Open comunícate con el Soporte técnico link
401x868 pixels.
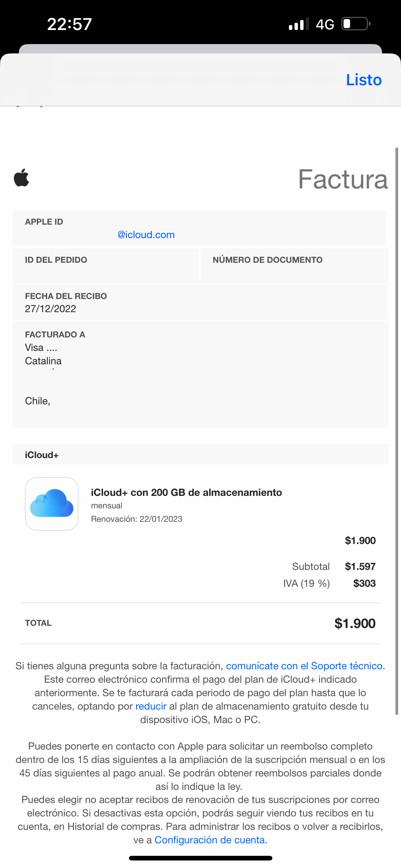[304, 666]
